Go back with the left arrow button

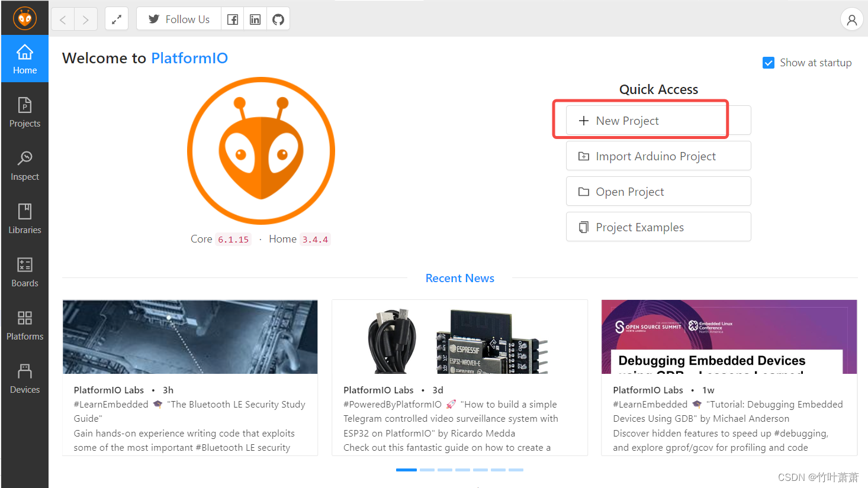click(x=63, y=20)
